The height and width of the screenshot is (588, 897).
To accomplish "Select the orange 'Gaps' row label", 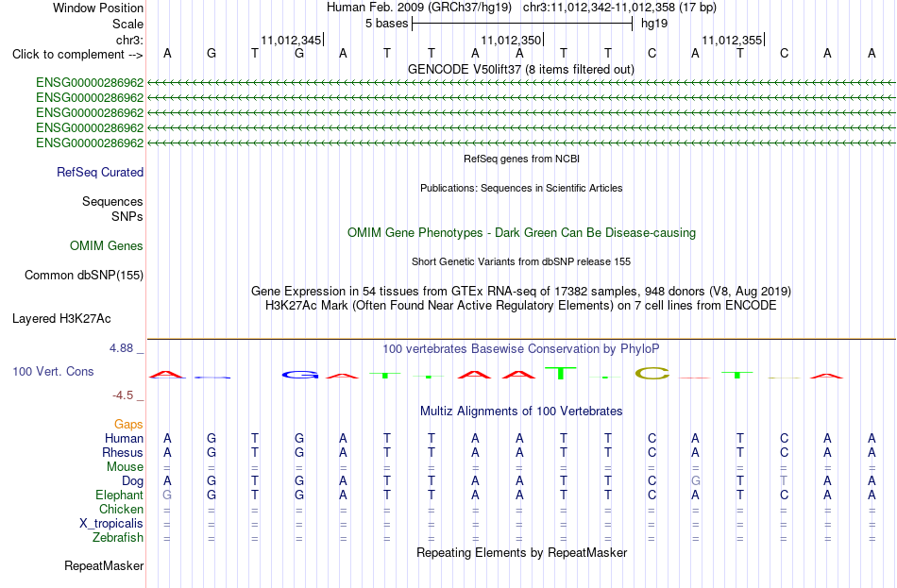I will pos(128,425).
